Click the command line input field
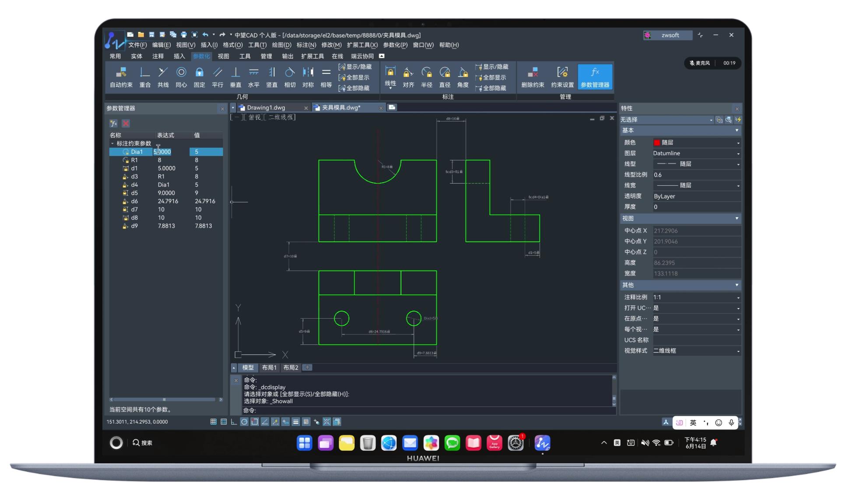Screen dimensions: 844x504 click(429, 410)
